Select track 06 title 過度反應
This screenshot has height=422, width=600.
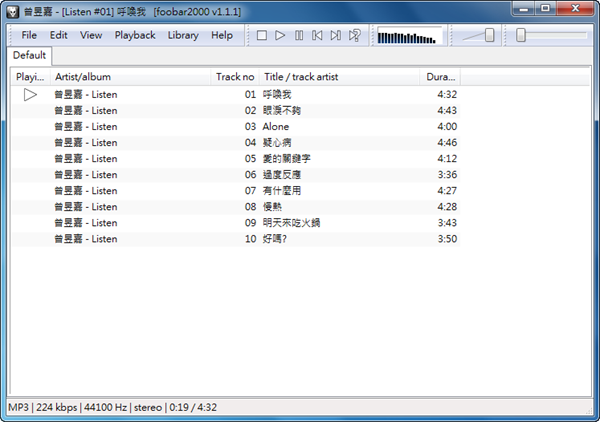point(282,175)
